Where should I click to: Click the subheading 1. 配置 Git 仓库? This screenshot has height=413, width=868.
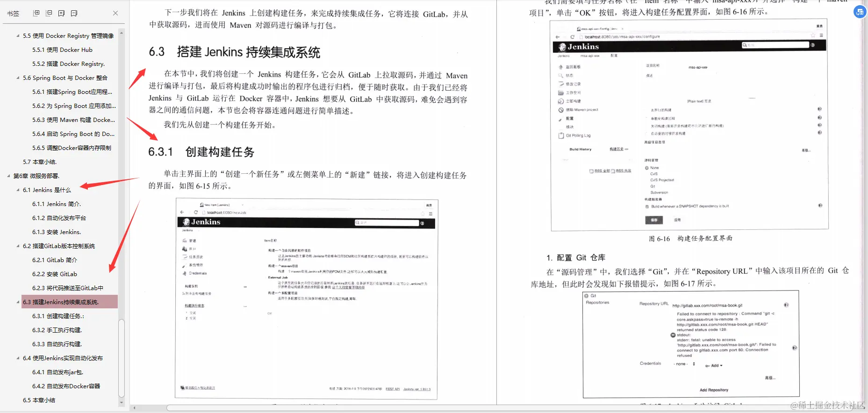[x=576, y=257]
